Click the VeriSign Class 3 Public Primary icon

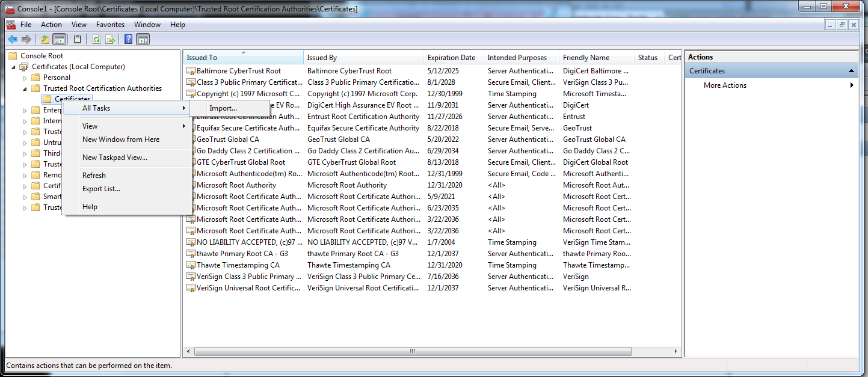click(191, 277)
